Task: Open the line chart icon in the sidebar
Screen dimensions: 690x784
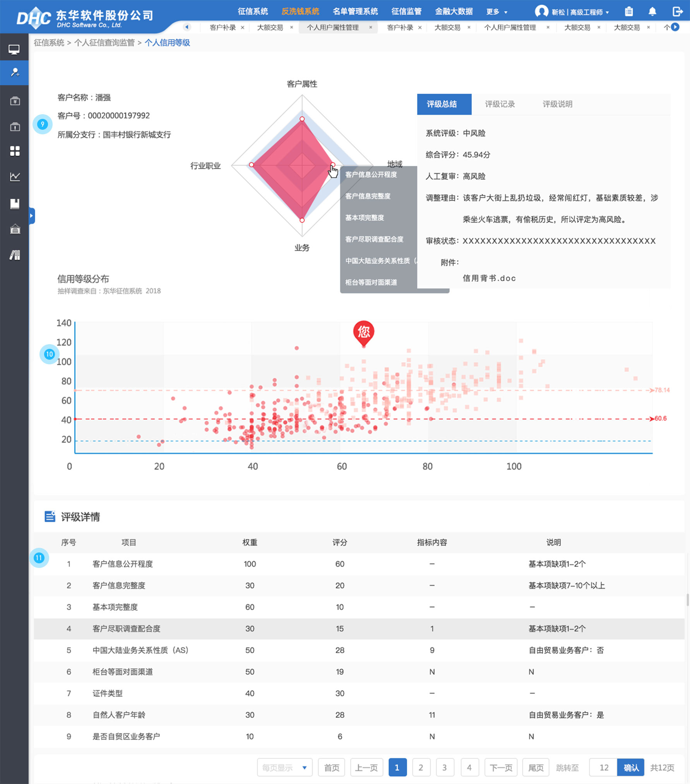Action: [15, 177]
